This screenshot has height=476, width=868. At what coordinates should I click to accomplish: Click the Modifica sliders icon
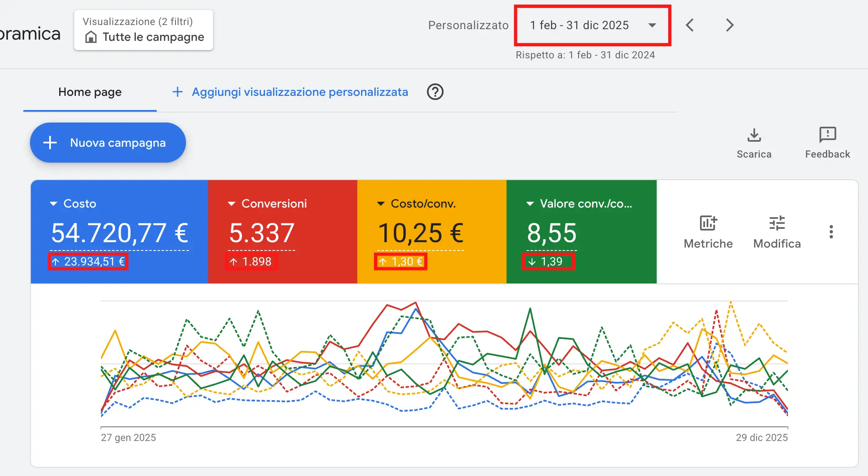tap(777, 223)
